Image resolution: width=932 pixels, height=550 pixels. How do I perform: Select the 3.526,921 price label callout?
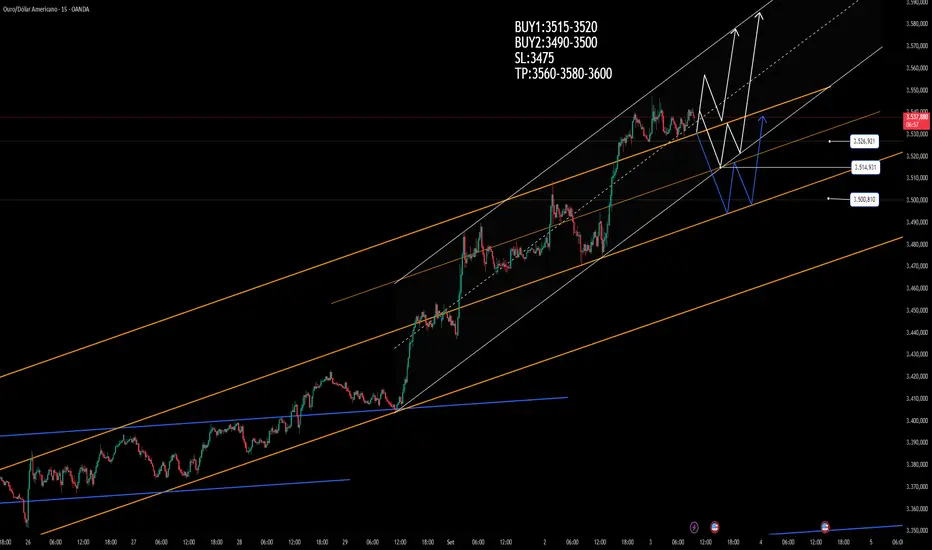[x=864, y=142]
